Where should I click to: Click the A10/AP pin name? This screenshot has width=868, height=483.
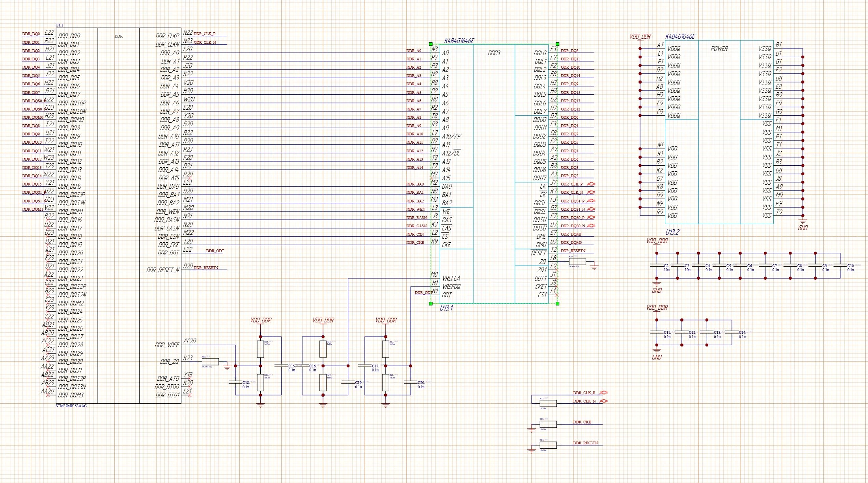tap(452, 136)
